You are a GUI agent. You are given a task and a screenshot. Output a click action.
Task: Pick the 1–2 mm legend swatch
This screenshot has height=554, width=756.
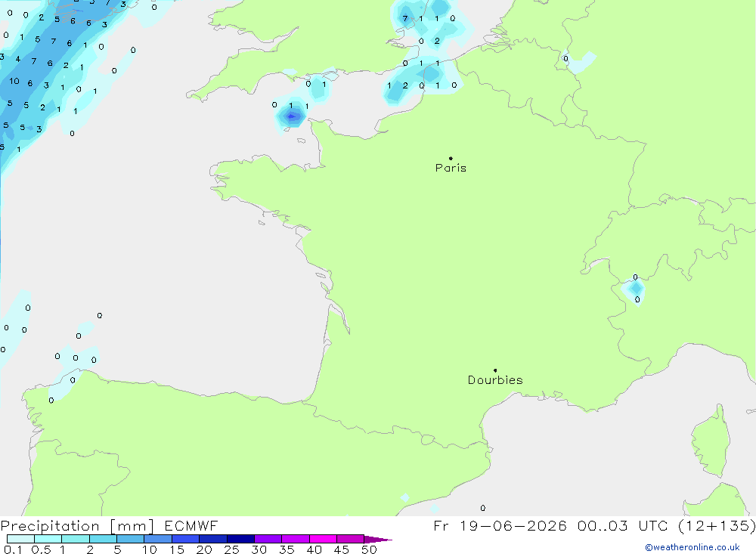76,539
